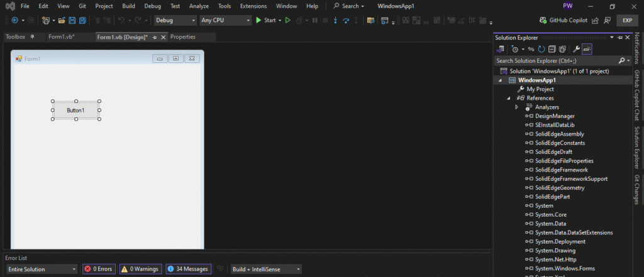Click the Refresh icon in Solution Explorer
Screen dimensions: 644x277
coord(541,49)
